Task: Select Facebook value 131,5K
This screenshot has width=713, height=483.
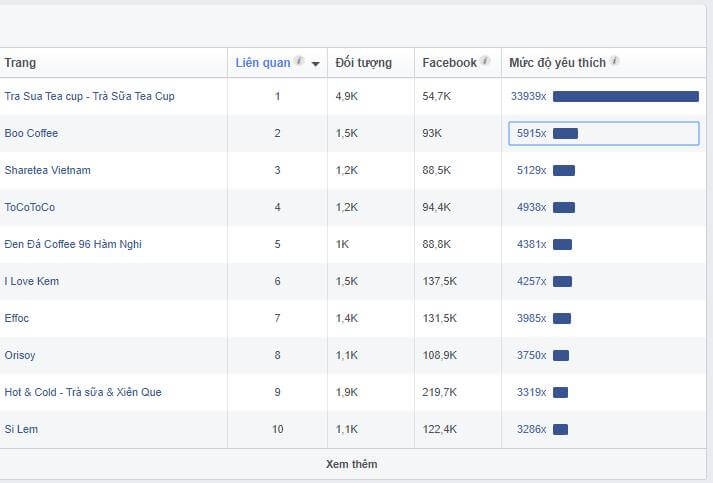Action: [440, 318]
